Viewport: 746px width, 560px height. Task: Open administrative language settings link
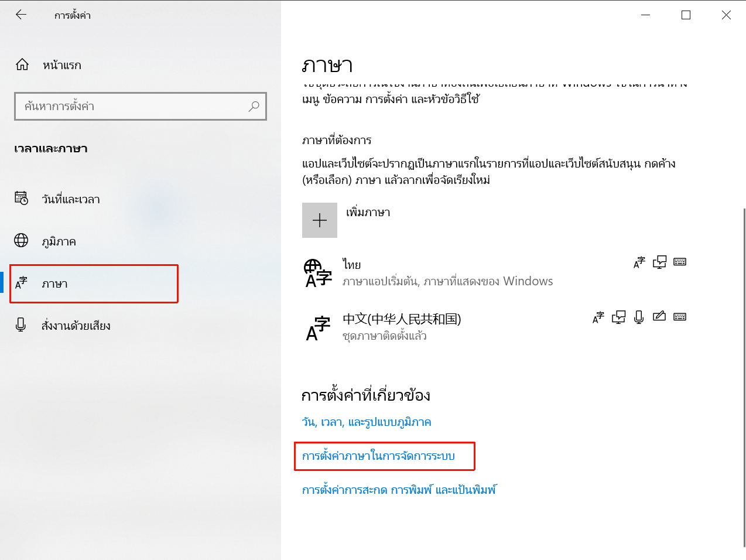point(378,456)
